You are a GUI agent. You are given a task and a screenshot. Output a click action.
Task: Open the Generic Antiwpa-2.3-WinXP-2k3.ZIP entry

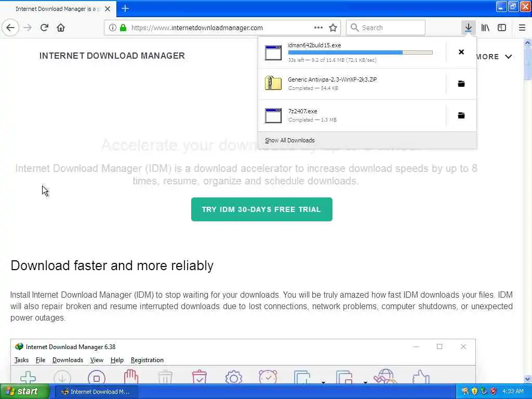click(352, 84)
